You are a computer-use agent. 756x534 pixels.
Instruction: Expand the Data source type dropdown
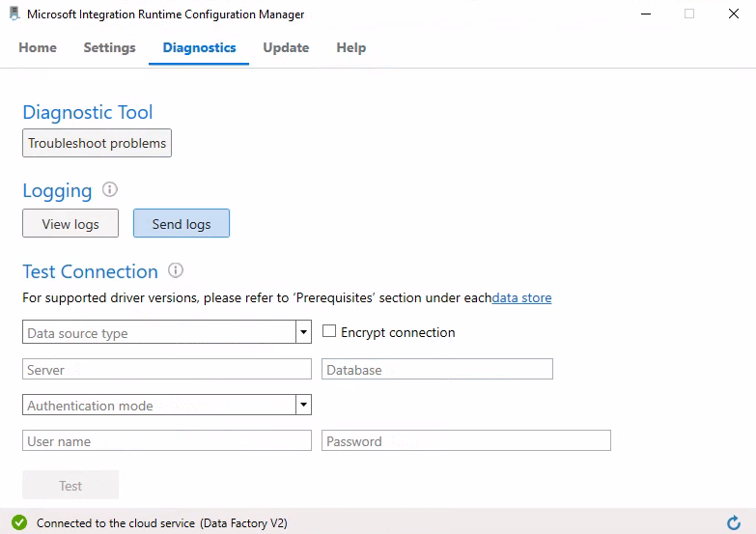coord(304,332)
